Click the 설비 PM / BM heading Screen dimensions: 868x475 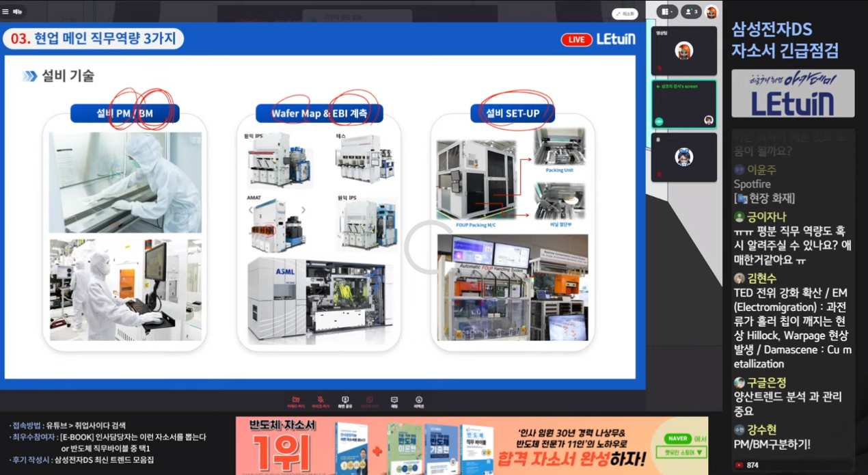(125, 113)
